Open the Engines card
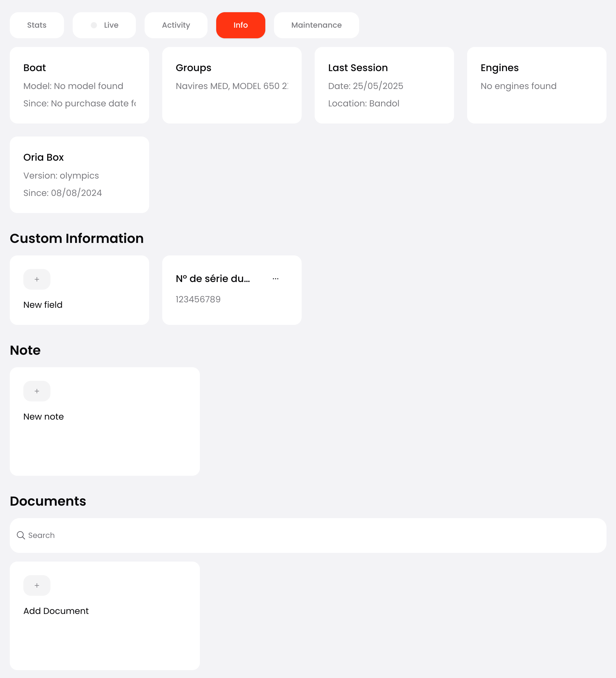This screenshot has width=616, height=678. [536, 85]
